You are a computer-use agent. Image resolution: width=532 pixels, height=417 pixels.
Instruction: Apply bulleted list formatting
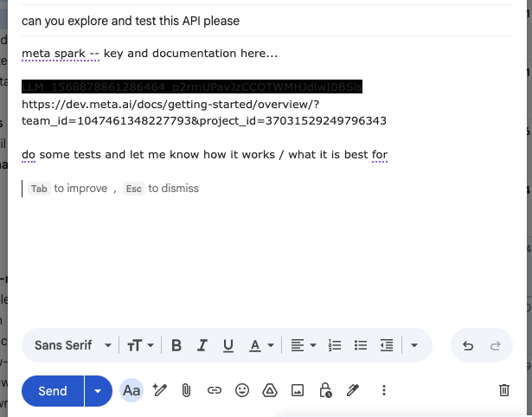[361, 345]
